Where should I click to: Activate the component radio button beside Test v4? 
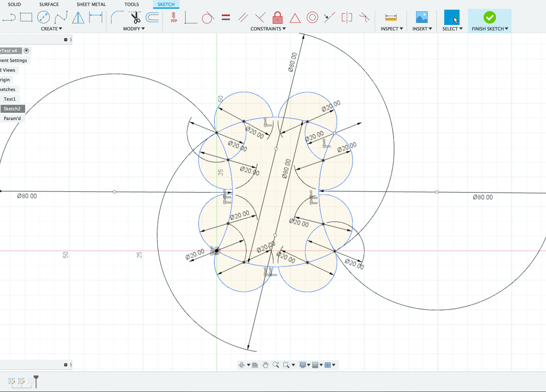[x=26, y=51]
